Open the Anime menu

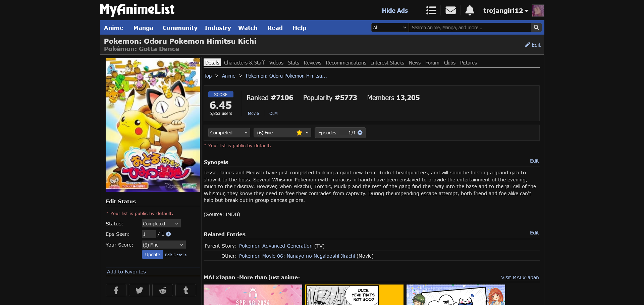point(113,28)
